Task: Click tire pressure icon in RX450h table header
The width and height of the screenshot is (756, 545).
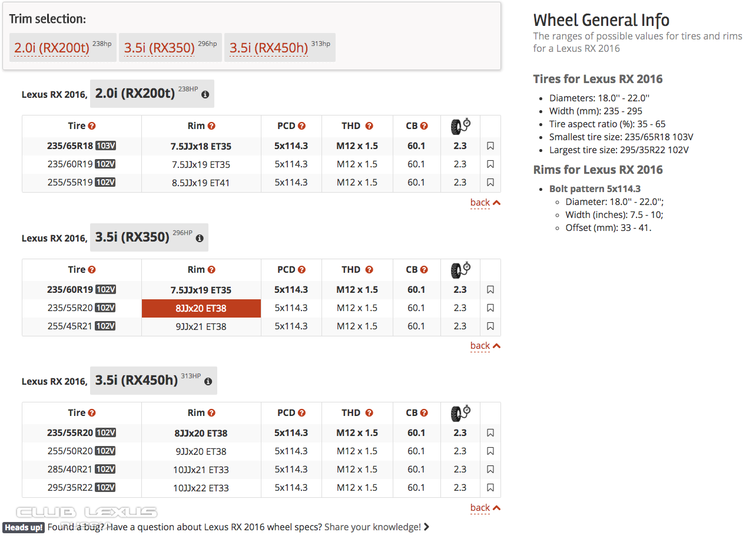Action: (x=460, y=412)
